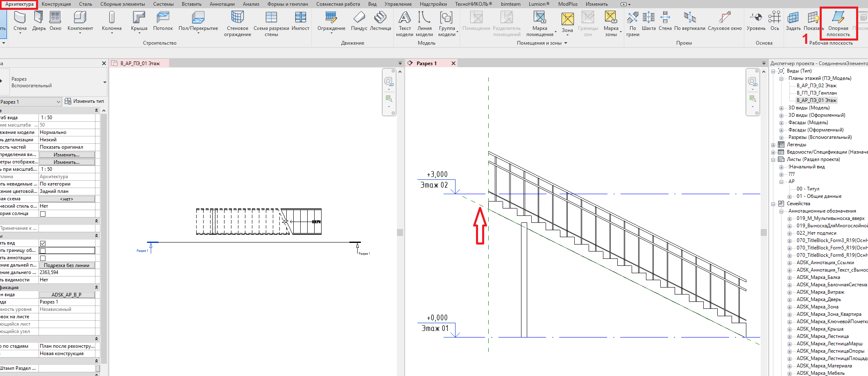The image size is (868, 376).
Task: Click the Подрезка без линии button
Action: (x=67, y=265)
